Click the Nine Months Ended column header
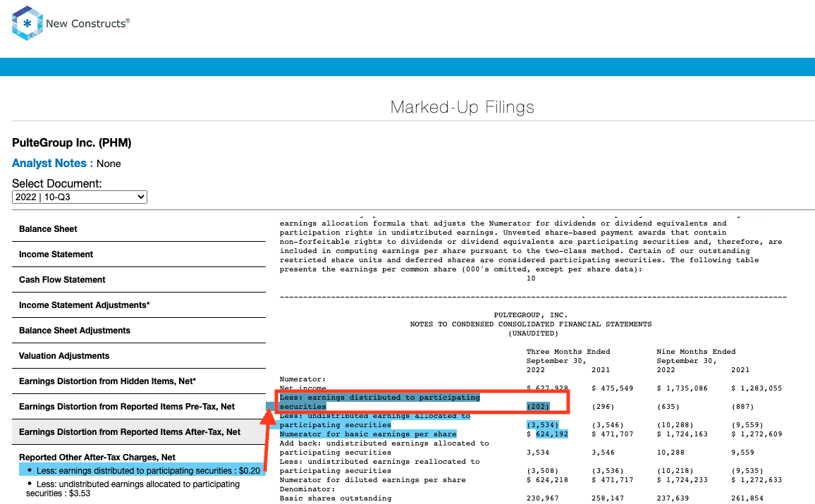Image resolution: width=815 pixels, height=504 pixels. (696, 351)
